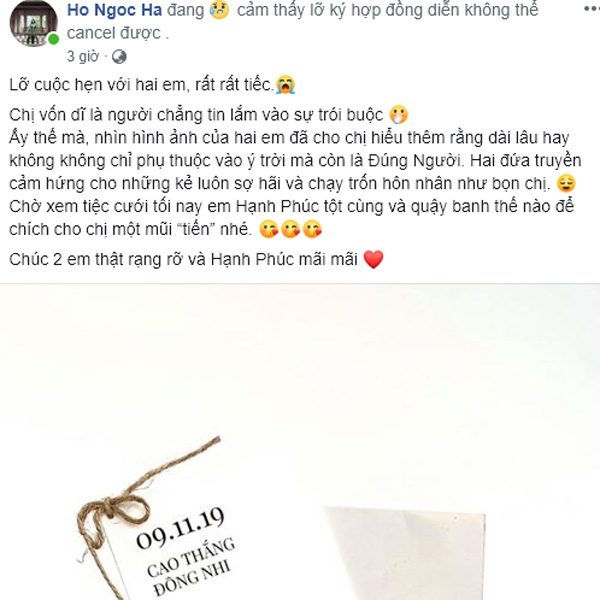The height and width of the screenshot is (600, 600).
Task: Click the last kissing face emoji
Action: [312, 229]
